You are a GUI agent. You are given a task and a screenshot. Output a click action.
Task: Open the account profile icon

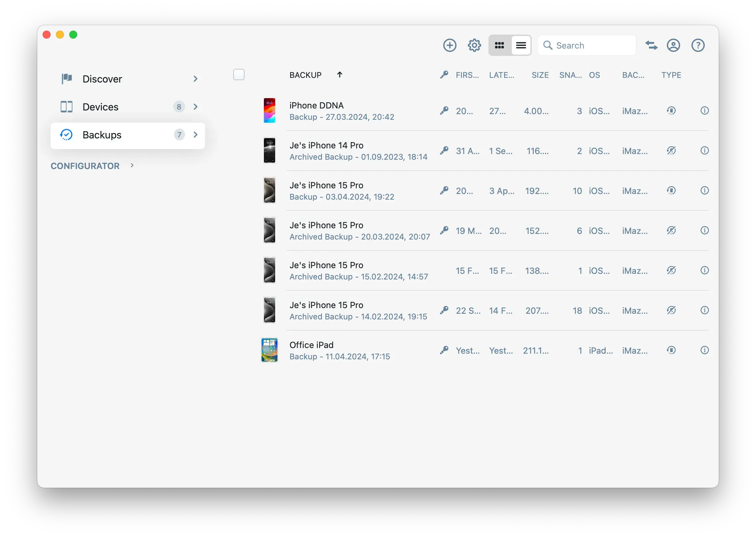point(673,45)
